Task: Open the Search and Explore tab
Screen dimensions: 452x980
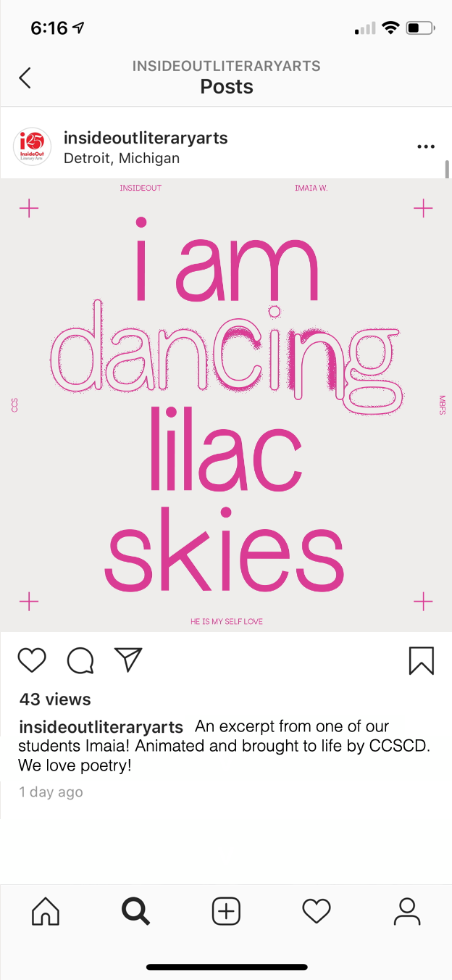Action: coord(135,911)
